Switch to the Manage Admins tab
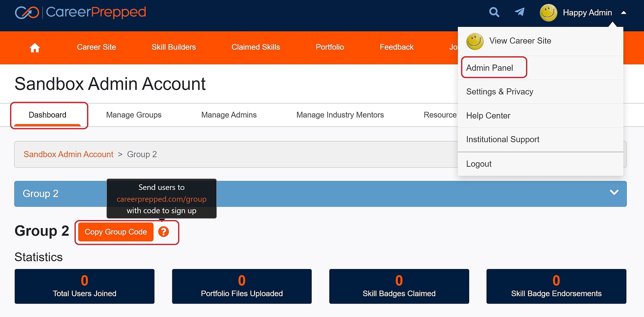 pos(229,115)
